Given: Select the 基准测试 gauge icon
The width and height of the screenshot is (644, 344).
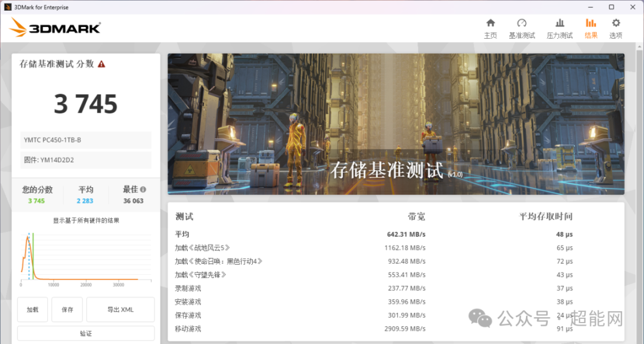Looking at the screenshot, I should tap(522, 24).
